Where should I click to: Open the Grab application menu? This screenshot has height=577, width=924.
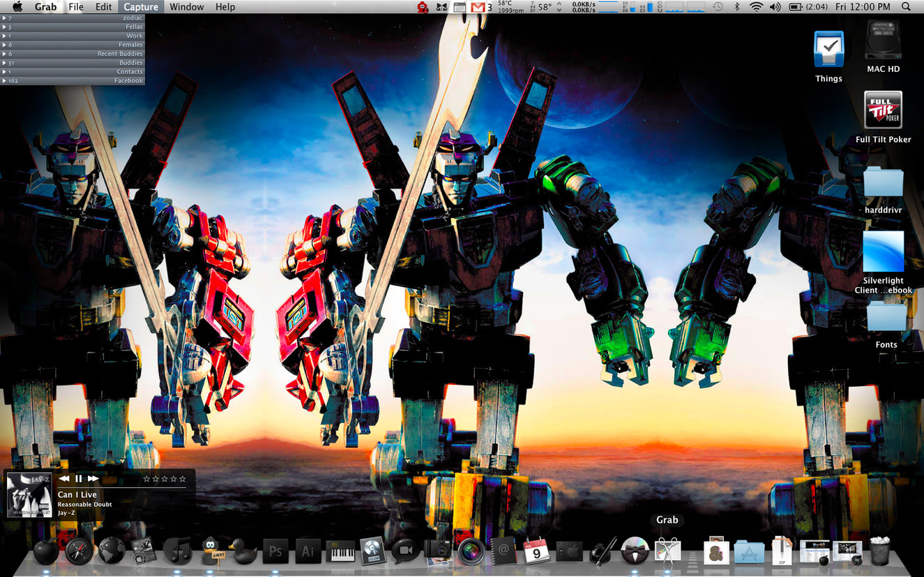pos(46,7)
